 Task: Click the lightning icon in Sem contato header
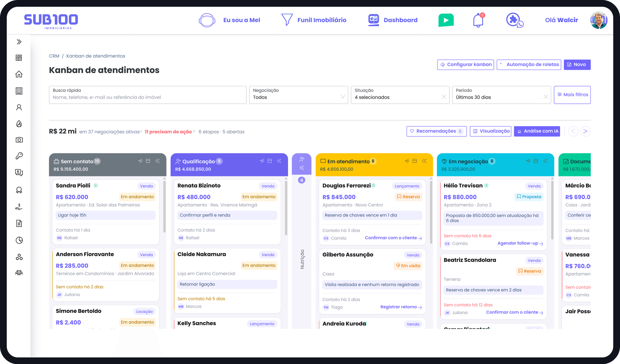pos(140,161)
